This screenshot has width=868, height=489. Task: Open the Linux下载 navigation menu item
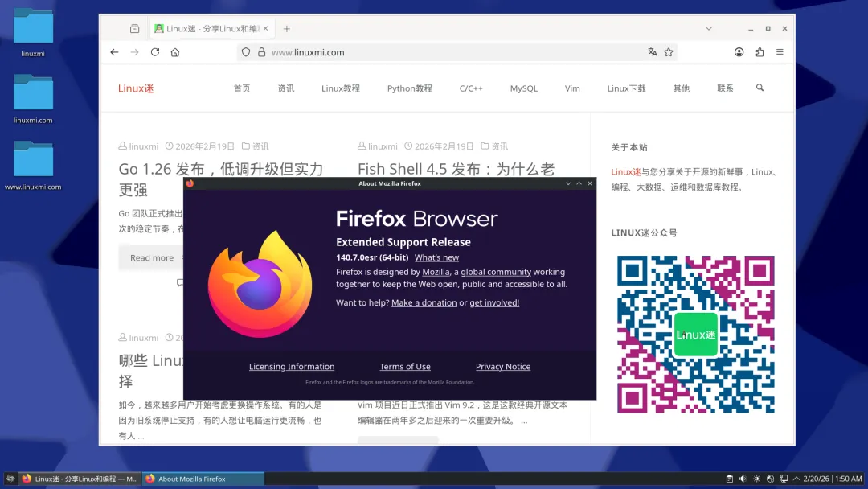626,88
